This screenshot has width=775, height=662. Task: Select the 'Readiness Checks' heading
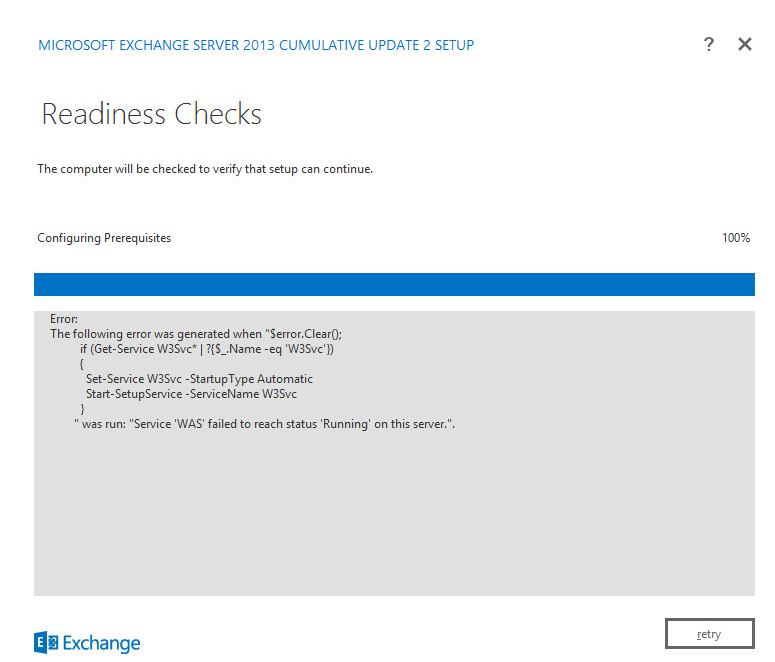tap(151, 114)
